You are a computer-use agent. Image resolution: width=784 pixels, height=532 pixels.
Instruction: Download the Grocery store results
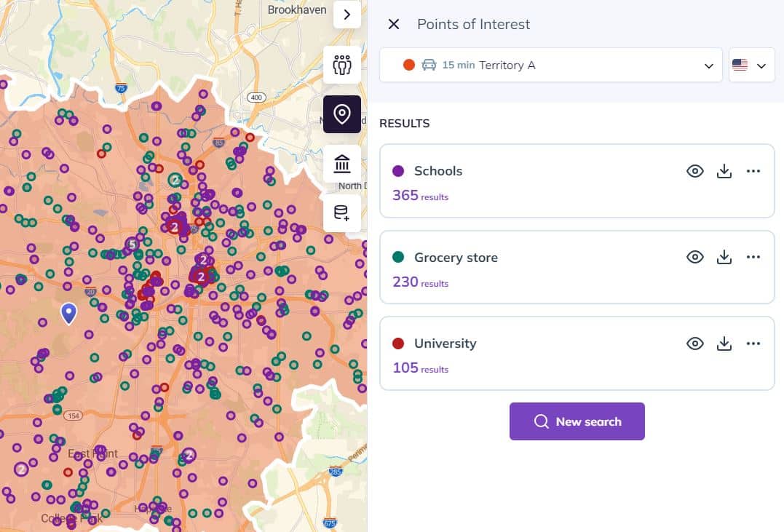tap(724, 257)
